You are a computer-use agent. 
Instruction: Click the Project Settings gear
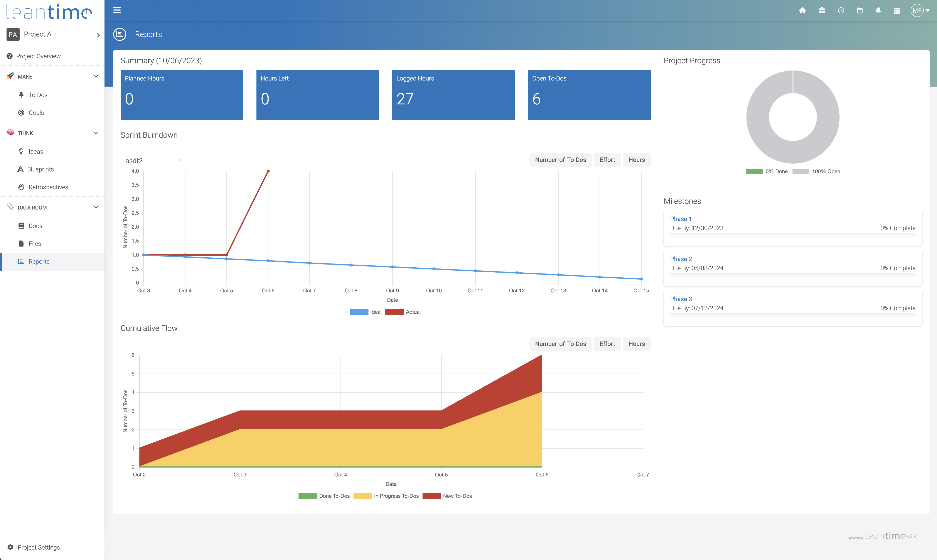(x=10, y=547)
